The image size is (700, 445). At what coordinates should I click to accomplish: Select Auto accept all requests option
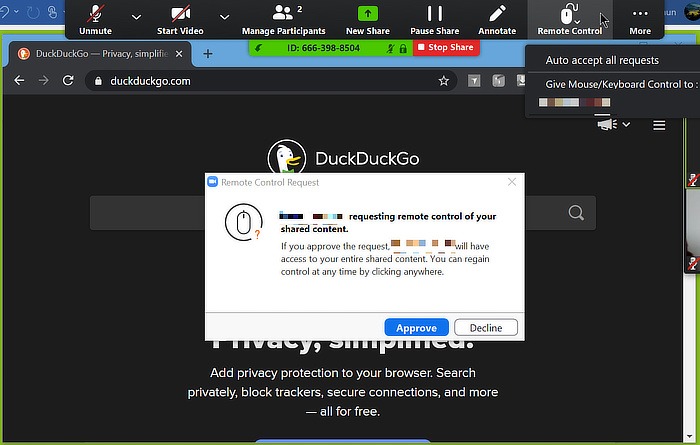point(602,60)
